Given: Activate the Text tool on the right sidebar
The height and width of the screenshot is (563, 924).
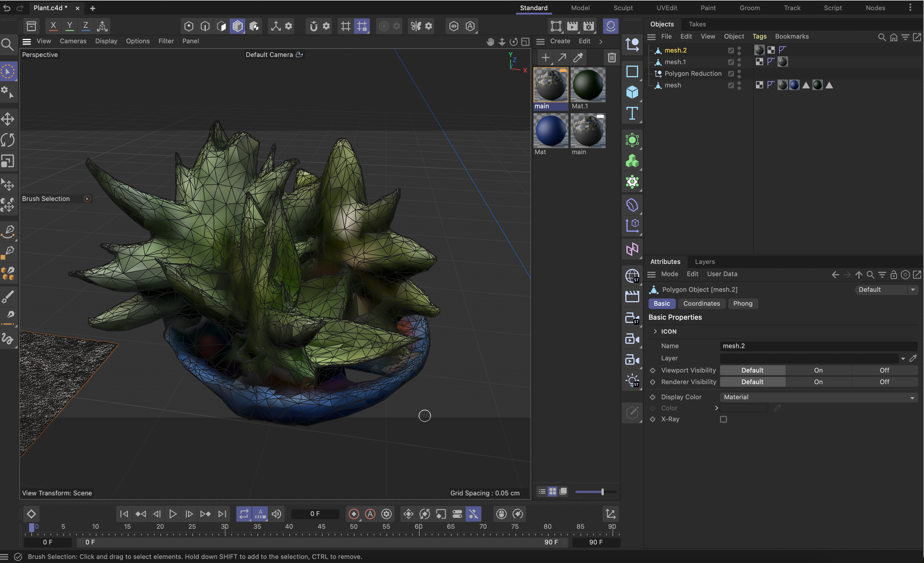Looking at the screenshot, I should (x=632, y=114).
